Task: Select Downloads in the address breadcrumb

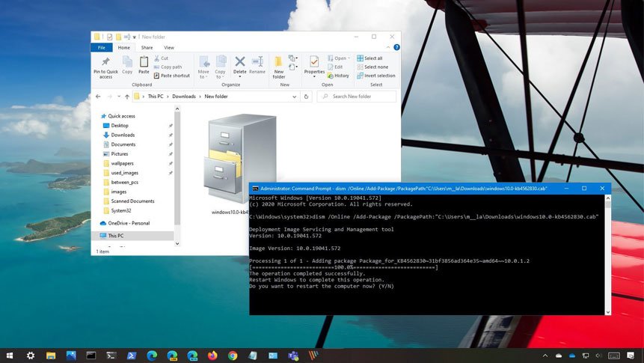Action: click(183, 97)
